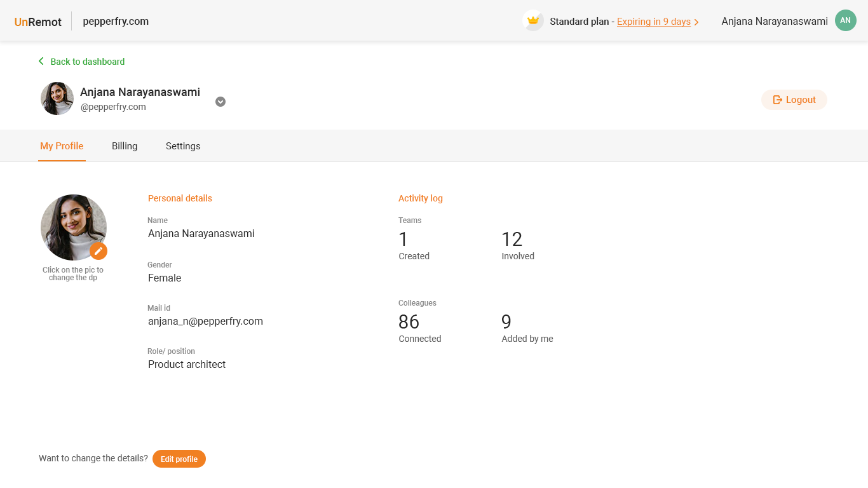This screenshot has height=488, width=868.
Task: Click the colleagues Connected count 86
Action: coord(409,322)
